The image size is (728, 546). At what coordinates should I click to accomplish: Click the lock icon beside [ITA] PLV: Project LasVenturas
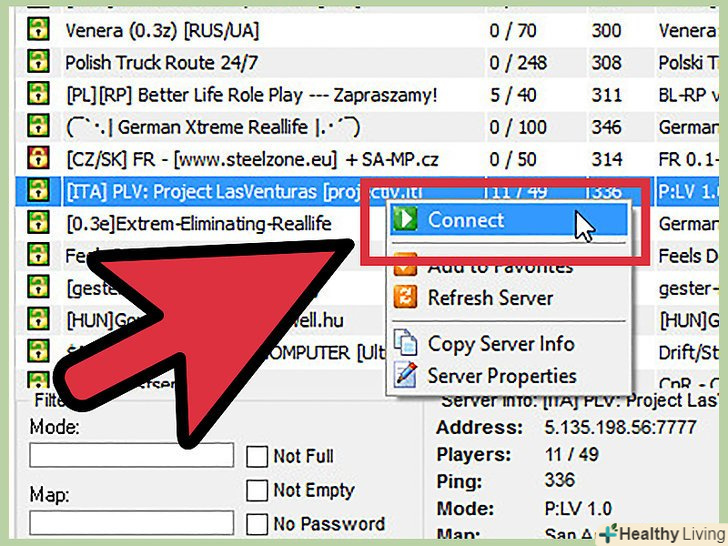point(38,190)
